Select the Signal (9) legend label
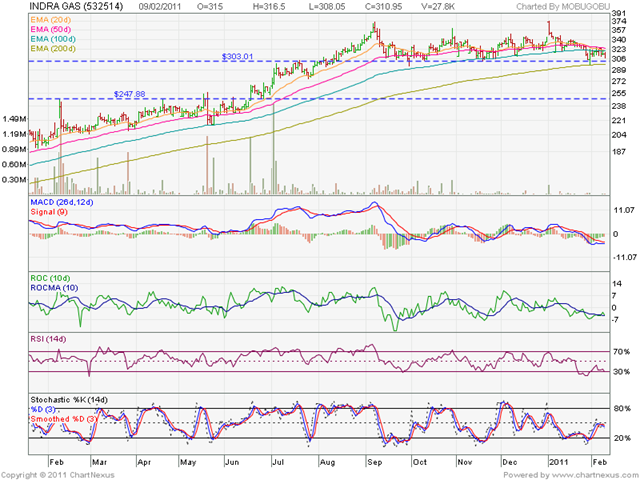 click(49, 212)
